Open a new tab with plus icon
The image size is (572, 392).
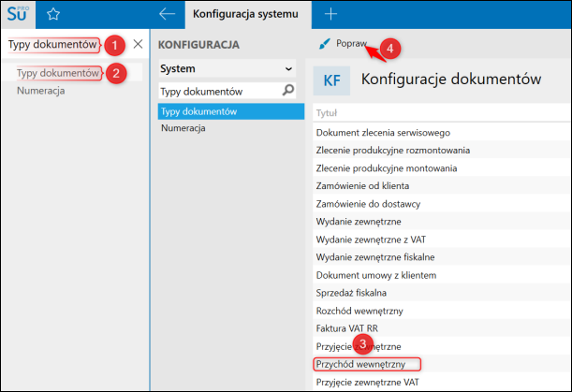(330, 14)
